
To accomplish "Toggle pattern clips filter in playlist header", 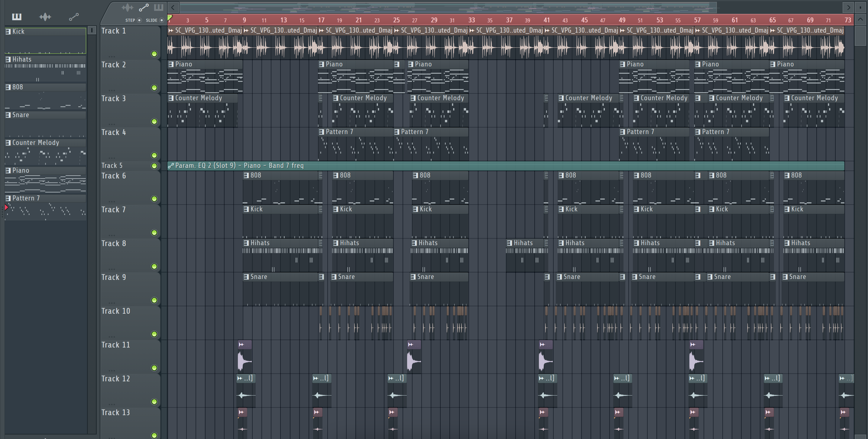I will click(158, 7).
